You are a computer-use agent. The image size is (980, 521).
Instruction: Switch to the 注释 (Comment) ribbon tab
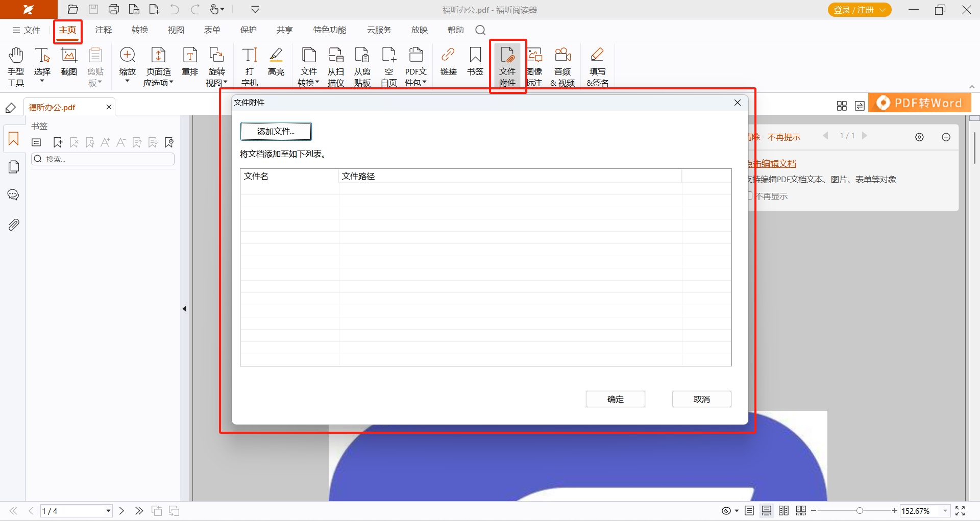104,30
